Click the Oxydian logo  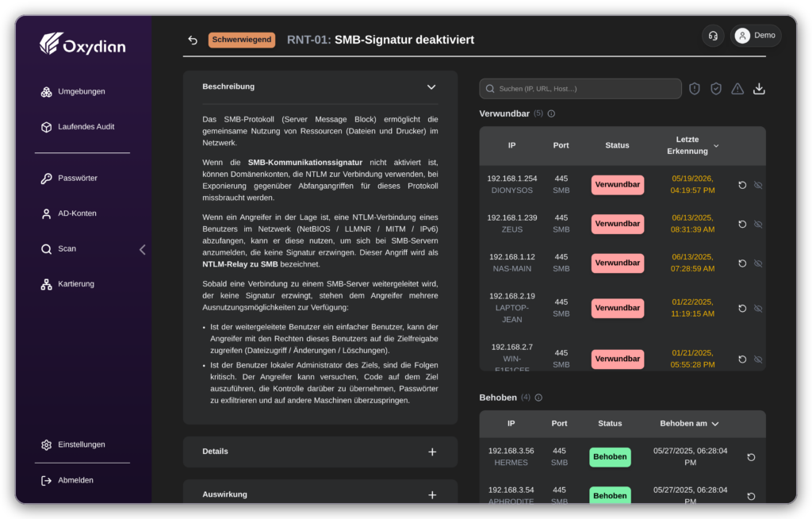pos(82,44)
